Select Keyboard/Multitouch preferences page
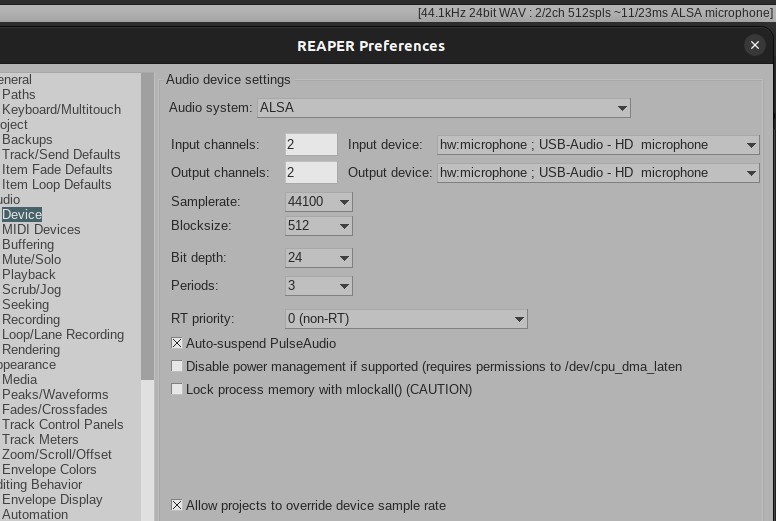This screenshot has height=521, width=776. tap(61, 109)
